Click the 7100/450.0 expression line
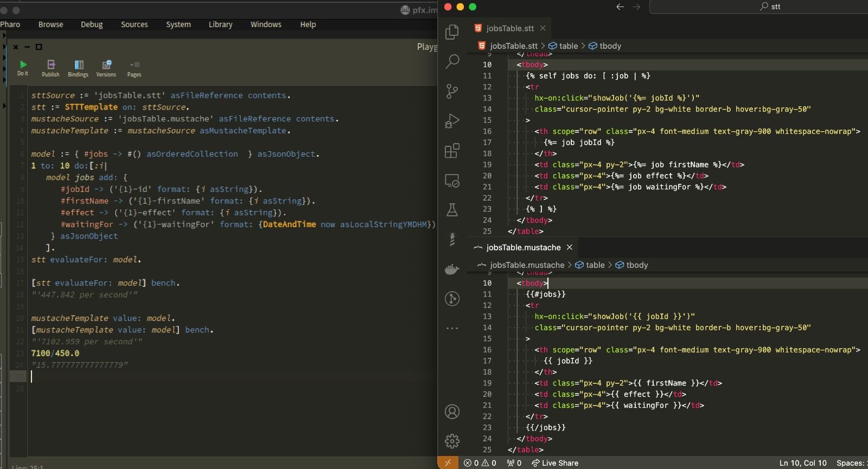The height and width of the screenshot is (469, 868). tap(55, 354)
